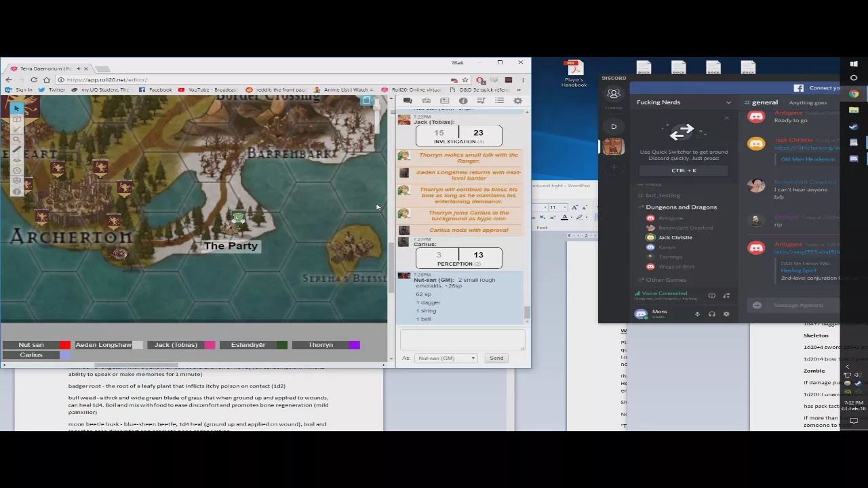Switch to the Roll20 Chat tab icon
Viewport: 868px width, 488px height.
click(x=408, y=101)
